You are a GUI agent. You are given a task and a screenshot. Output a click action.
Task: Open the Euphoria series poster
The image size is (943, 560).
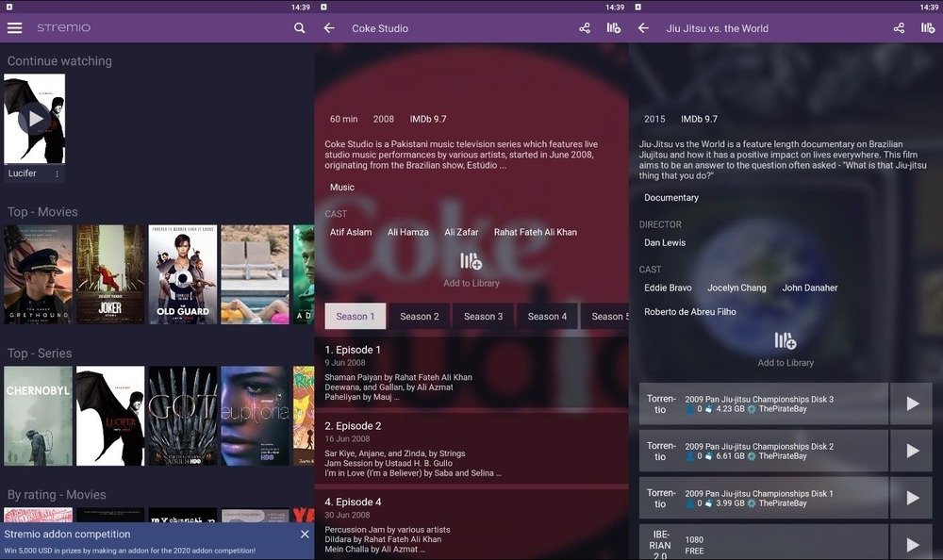point(255,416)
